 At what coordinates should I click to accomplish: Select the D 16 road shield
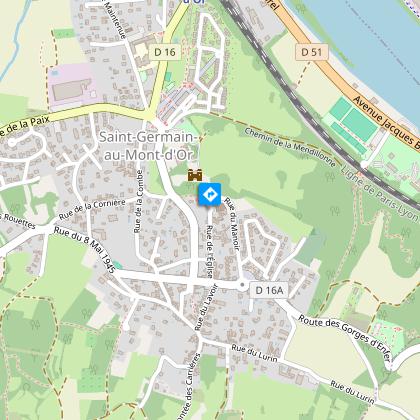tap(165, 52)
